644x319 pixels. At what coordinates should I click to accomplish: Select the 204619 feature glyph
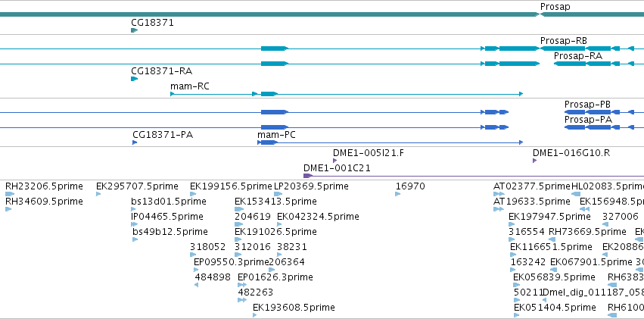[239, 224]
